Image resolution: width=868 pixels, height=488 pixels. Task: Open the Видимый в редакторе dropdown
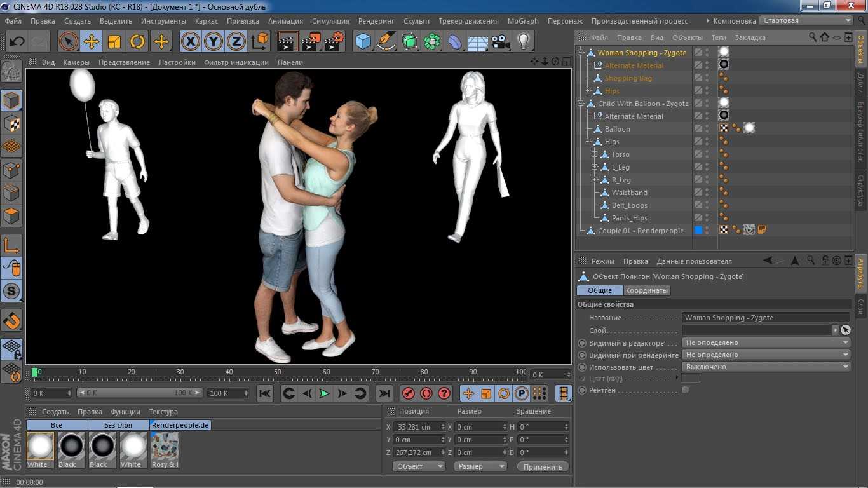[766, 343]
